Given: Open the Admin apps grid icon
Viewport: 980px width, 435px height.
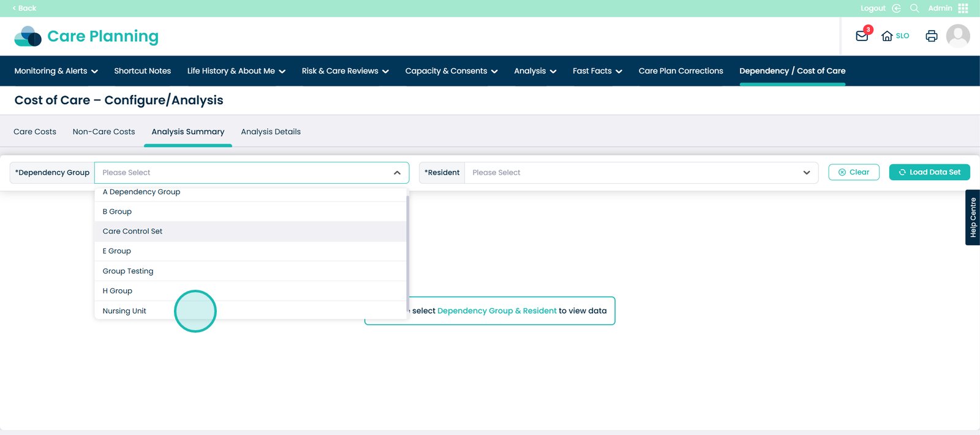Looking at the screenshot, I should coord(963,9).
